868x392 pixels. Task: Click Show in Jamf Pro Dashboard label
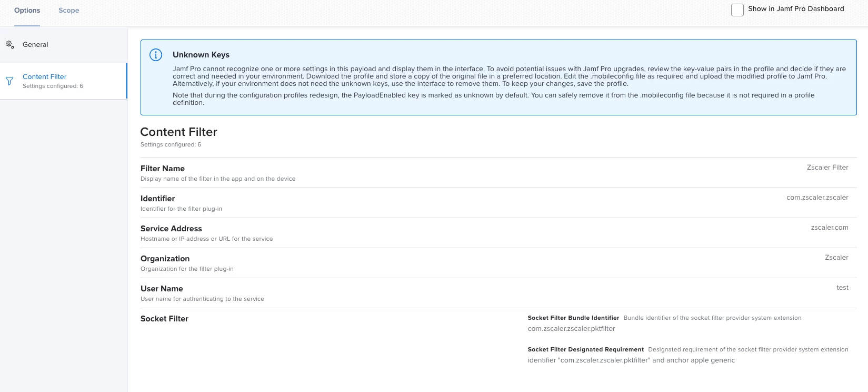(796, 9)
